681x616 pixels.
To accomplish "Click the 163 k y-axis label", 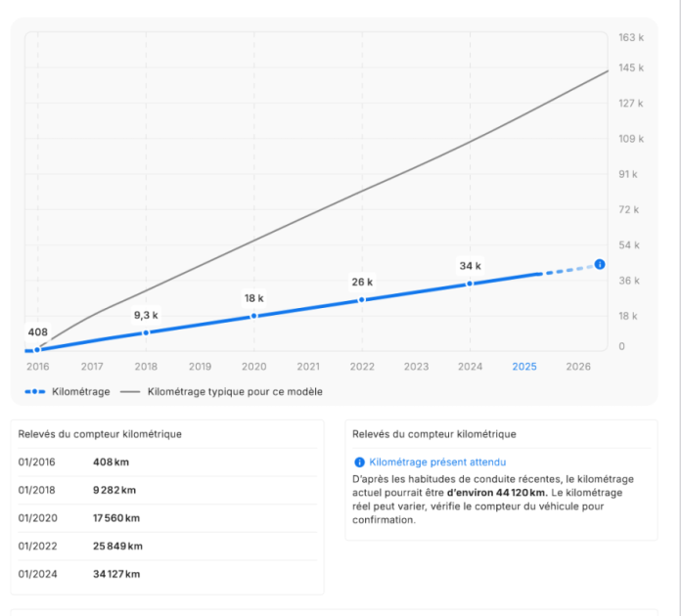I will [631, 38].
